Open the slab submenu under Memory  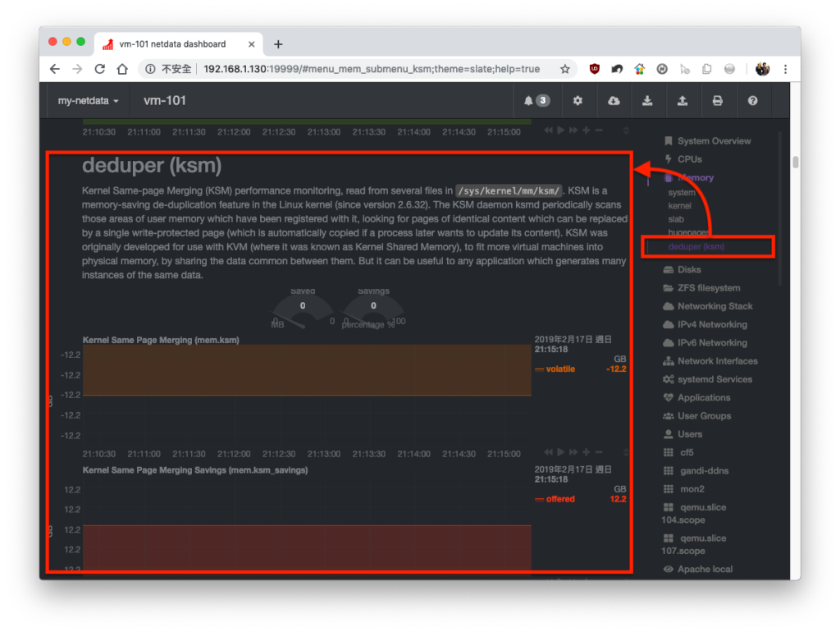(x=676, y=219)
